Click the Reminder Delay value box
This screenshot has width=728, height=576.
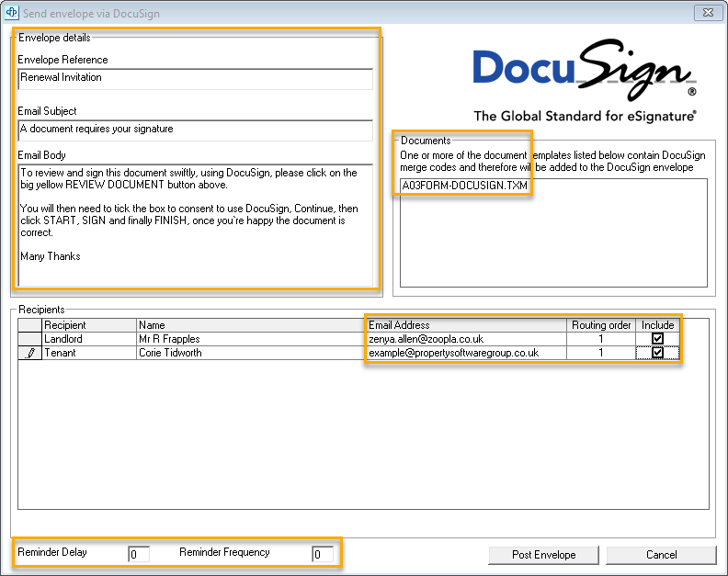tap(139, 554)
